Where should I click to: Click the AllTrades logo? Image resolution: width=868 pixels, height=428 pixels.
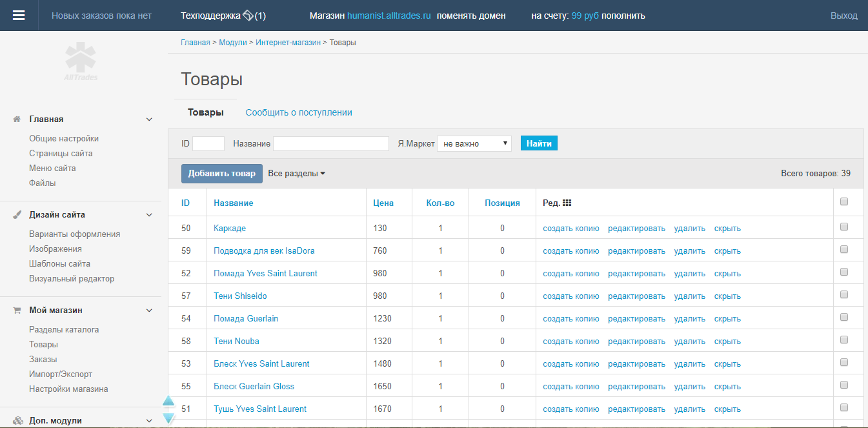(81, 61)
